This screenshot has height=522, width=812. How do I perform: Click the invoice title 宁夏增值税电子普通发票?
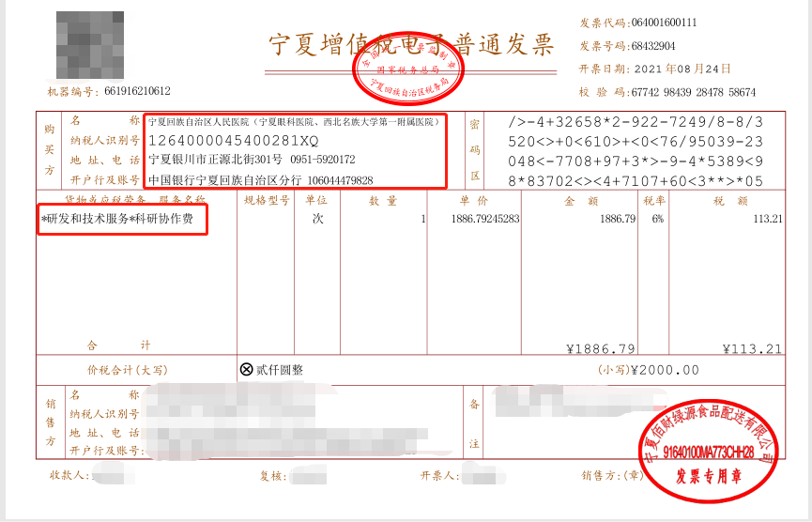[411, 44]
